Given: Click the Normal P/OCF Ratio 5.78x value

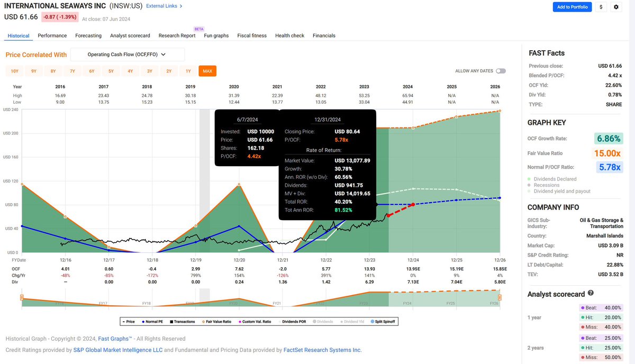Looking at the screenshot, I should pyautogui.click(x=609, y=167).
